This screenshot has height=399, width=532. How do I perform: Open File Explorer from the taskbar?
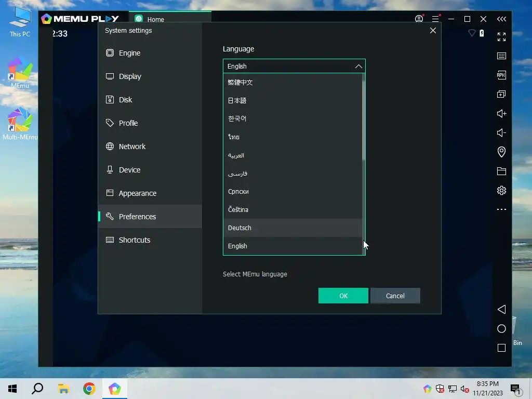(63, 389)
